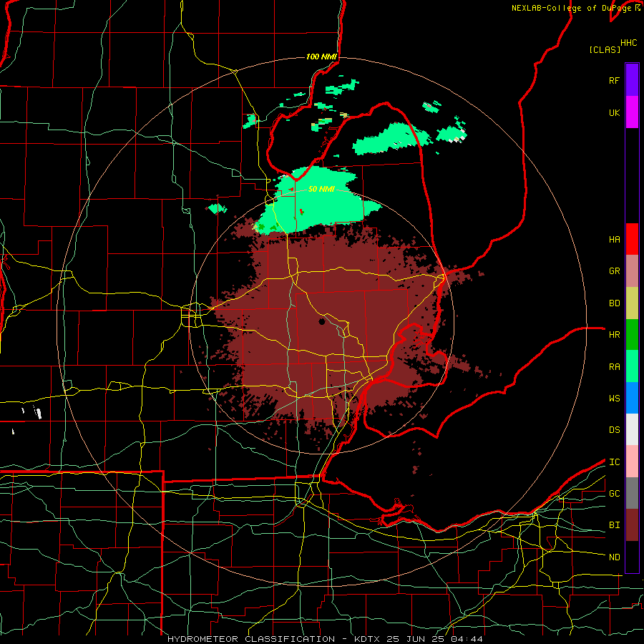Click the DS white legend swatch
Viewport: 644px width, 644px height.
632,429
